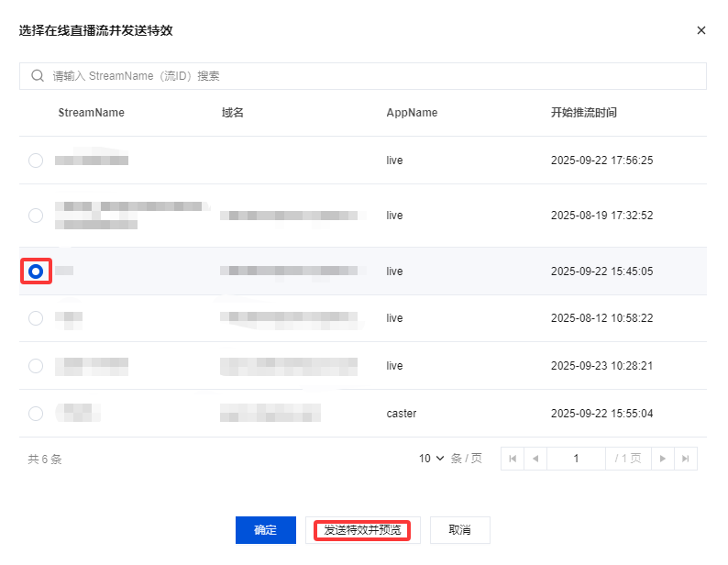Select stream started 2025-09-22 15:45:05
Viewport: 728px width, 565px height.
36,271
